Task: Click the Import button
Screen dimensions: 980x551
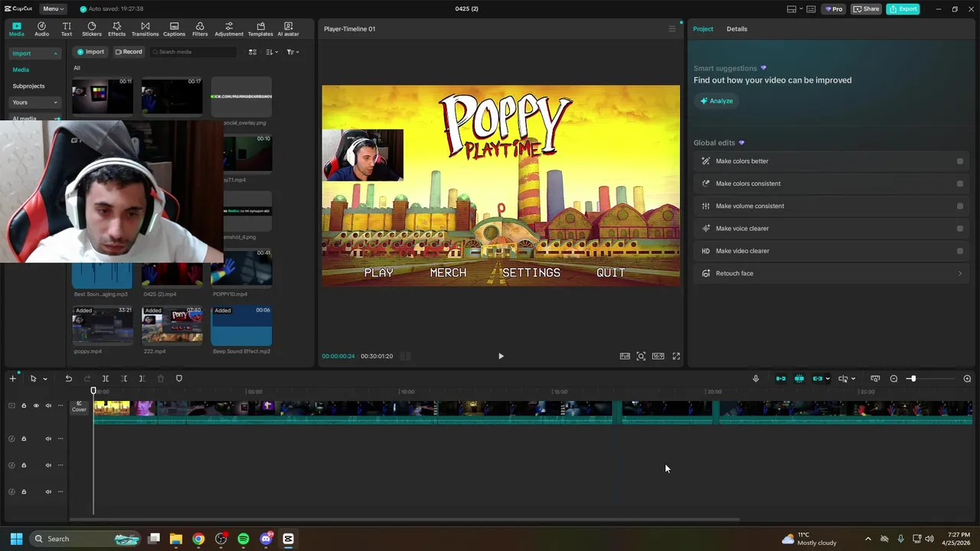Action: pyautogui.click(x=90, y=52)
